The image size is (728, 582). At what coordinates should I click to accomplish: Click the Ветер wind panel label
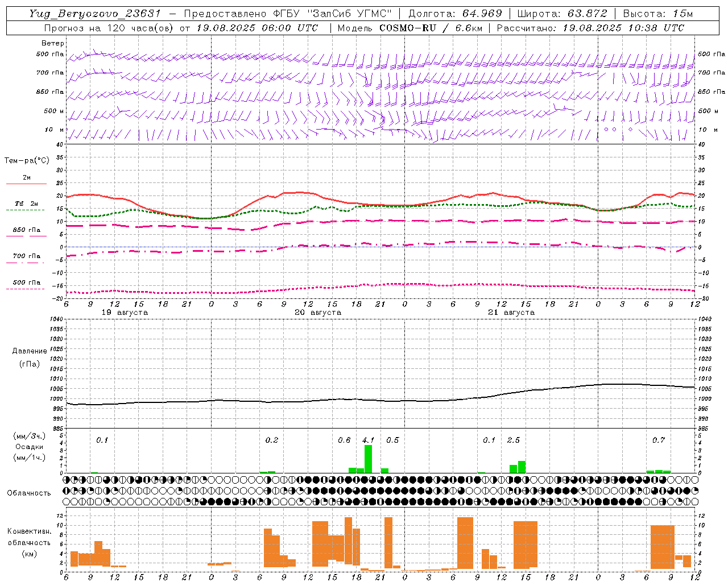coord(53,43)
